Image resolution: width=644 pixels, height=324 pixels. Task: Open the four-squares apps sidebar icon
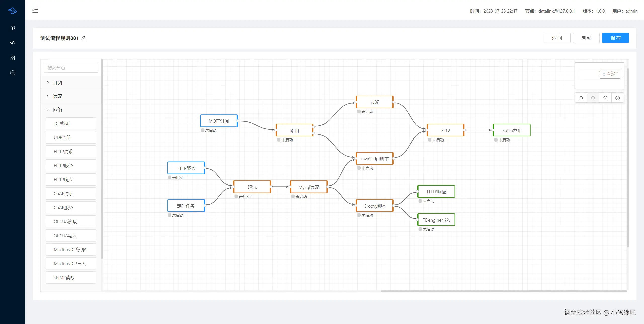13,58
